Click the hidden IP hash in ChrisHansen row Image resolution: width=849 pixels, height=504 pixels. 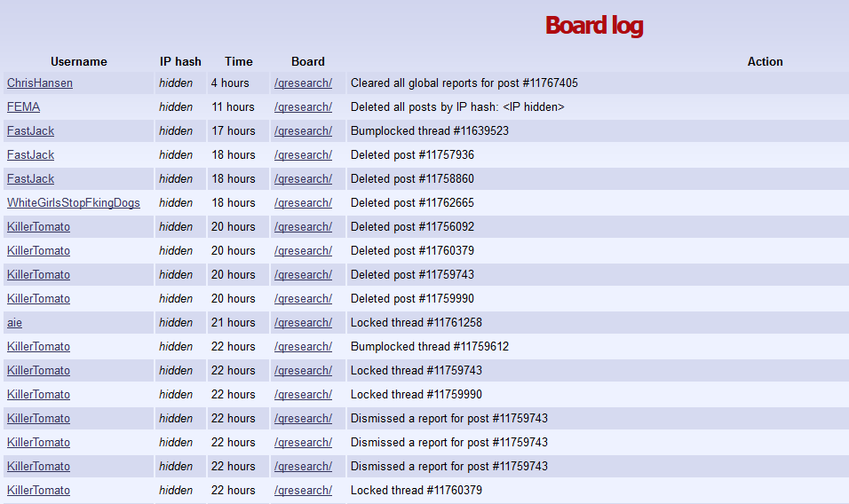tap(176, 83)
